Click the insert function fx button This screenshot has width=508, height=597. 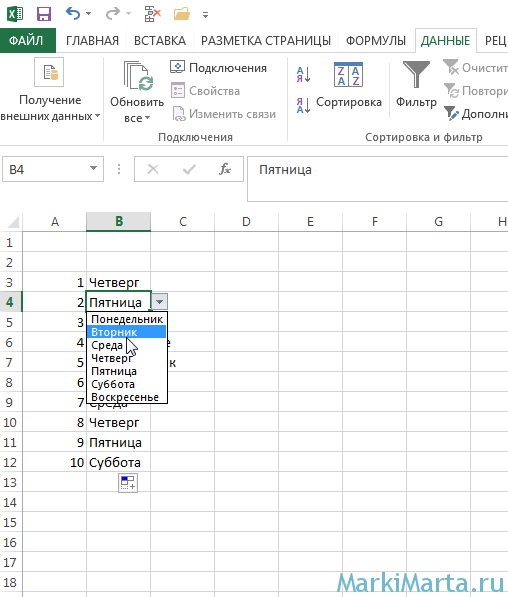[225, 169]
